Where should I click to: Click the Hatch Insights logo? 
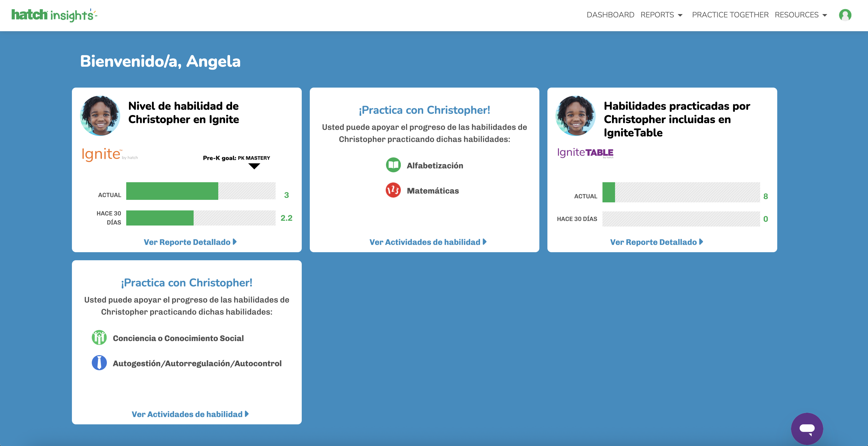54,15
